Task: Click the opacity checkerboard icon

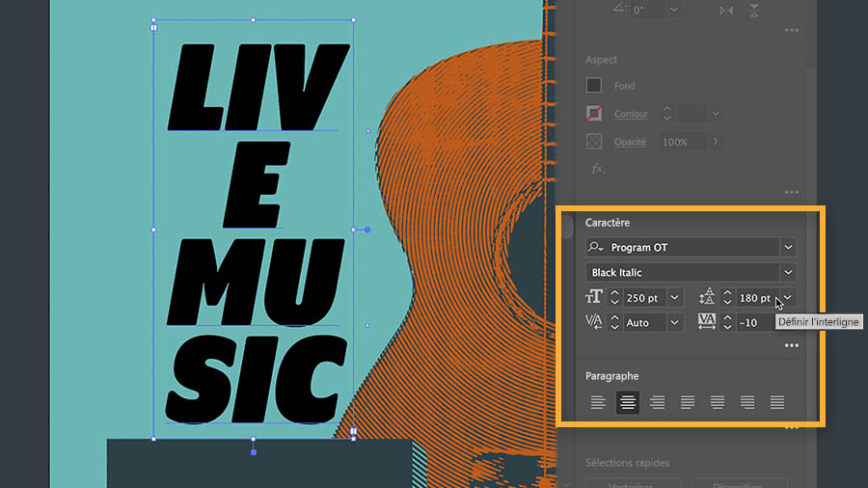Action: pos(594,141)
